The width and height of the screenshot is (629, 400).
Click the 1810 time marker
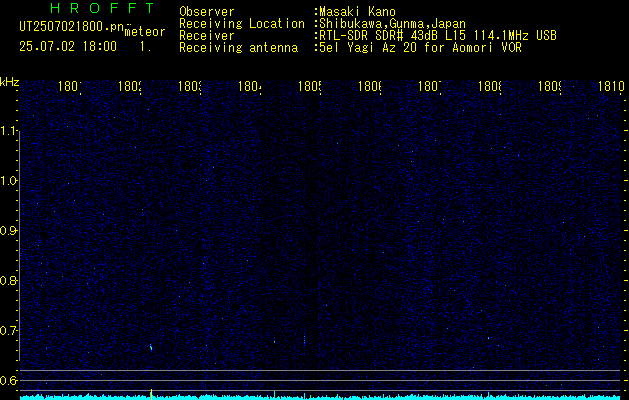click(612, 86)
